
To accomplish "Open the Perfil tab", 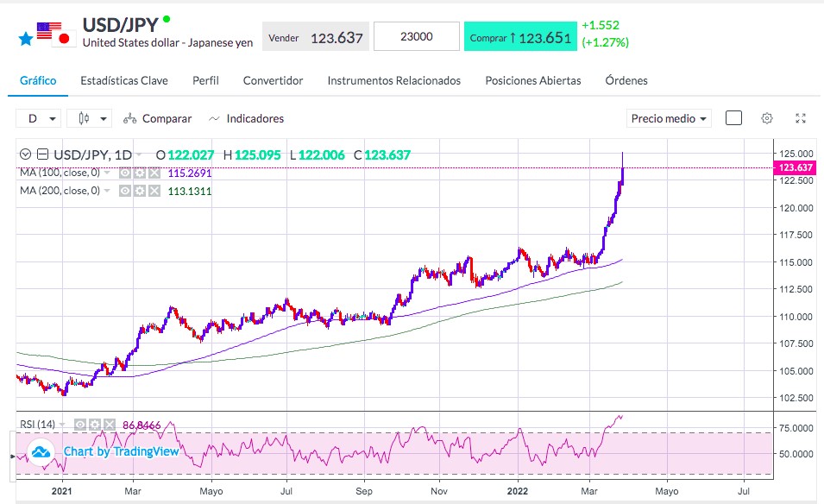I will click(x=205, y=80).
